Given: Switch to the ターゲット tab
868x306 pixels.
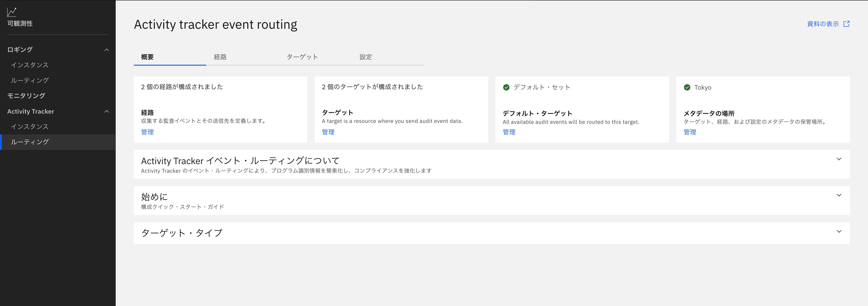Looking at the screenshot, I should click(302, 57).
